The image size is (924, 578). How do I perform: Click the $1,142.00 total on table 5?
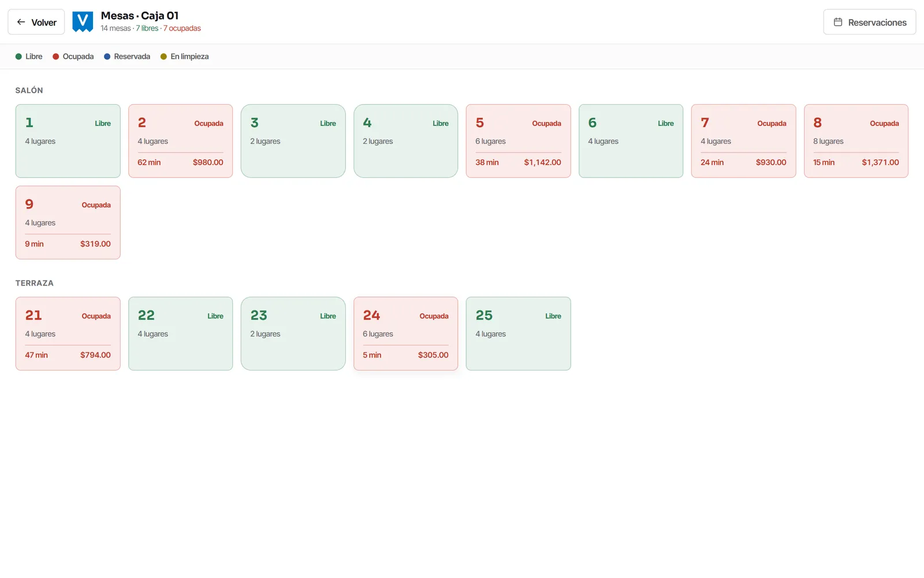[x=543, y=162]
